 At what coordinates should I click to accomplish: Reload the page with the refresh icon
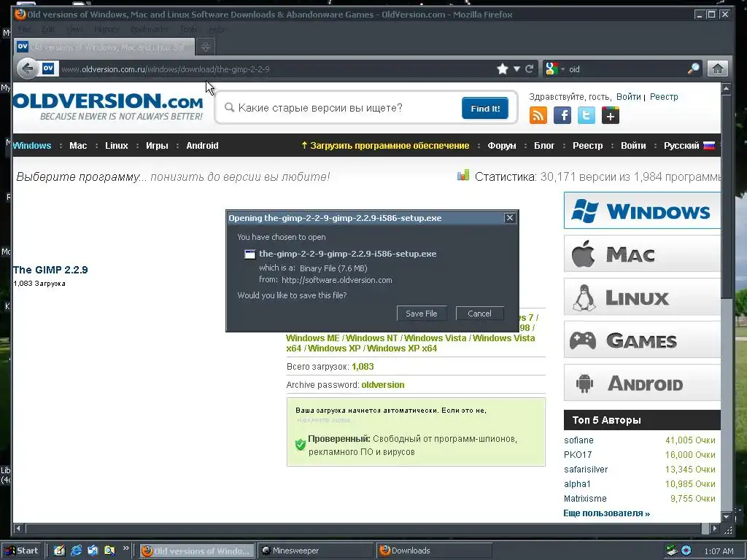530,69
